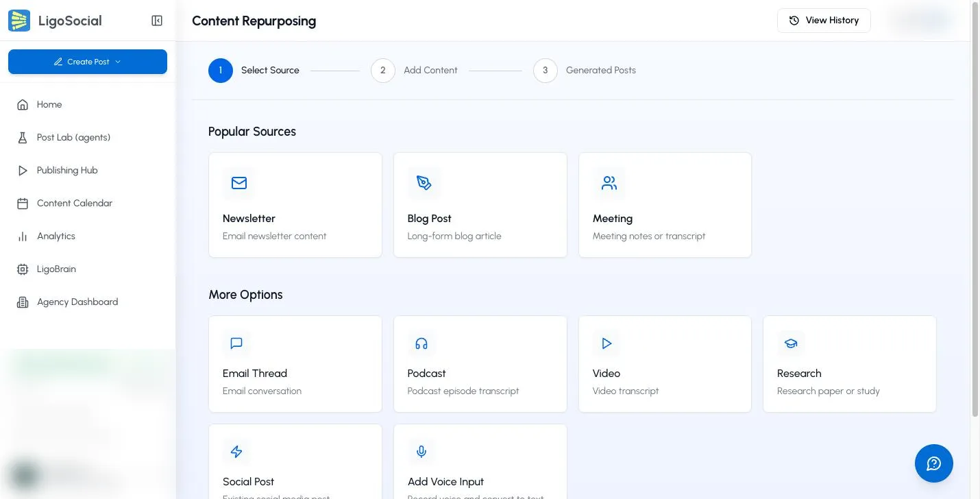
Task: Click the Newsletter envelope icon
Action: [239, 183]
